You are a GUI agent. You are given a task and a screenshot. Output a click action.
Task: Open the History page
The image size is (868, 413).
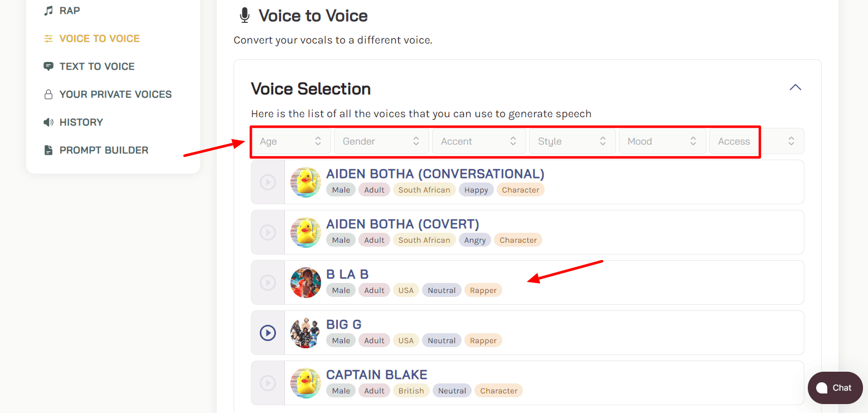[81, 122]
